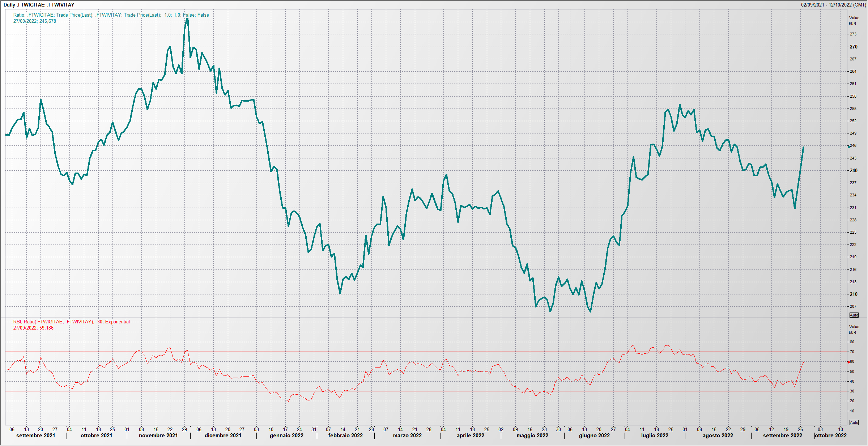Click the febbraio 2022 month label
868x446 pixels.
346,436
